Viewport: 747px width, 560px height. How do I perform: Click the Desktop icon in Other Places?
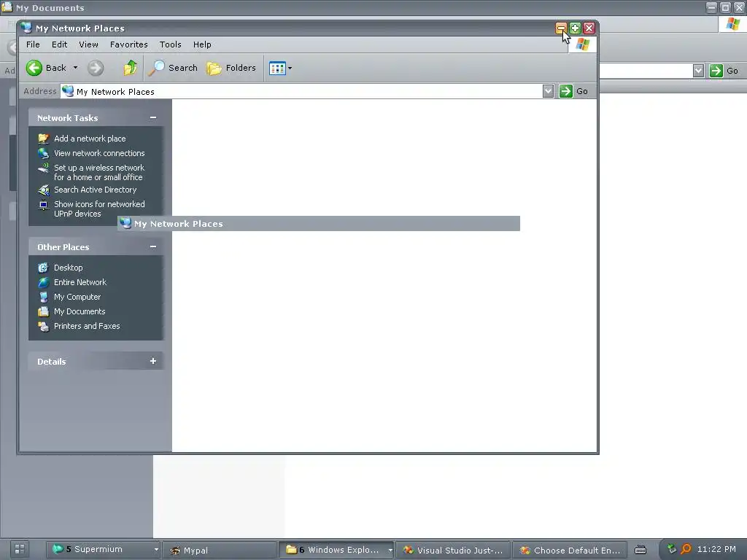pos(43,268)
